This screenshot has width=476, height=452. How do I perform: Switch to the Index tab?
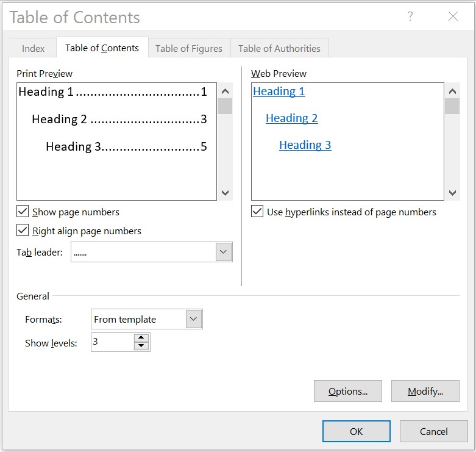pyautogui.click(x=34, y=48)
